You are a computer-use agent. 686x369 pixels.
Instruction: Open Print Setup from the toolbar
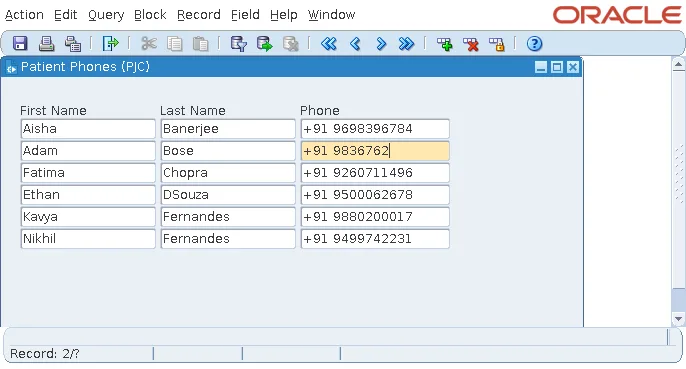(73, 44)
